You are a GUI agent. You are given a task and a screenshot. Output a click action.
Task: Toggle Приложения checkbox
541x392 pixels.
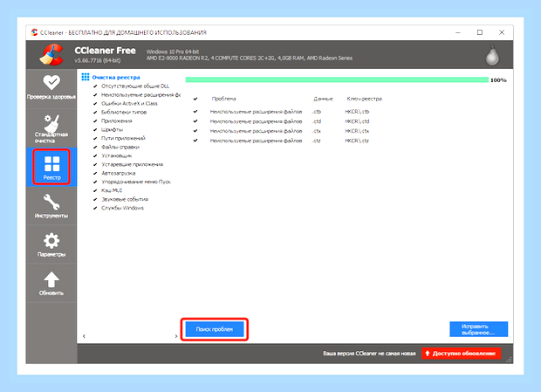(95, 120)
